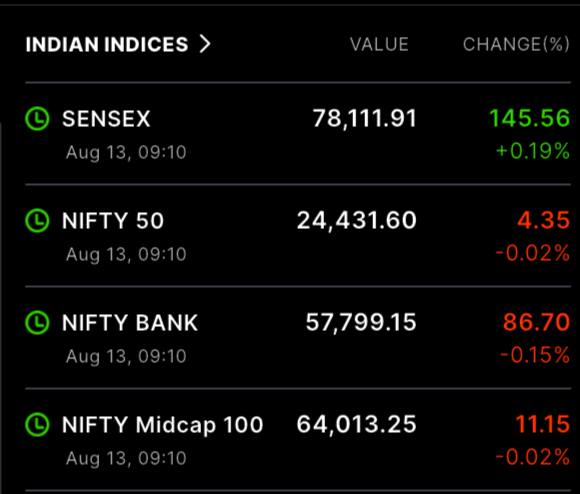
Task: Open the NIFTY BANK index name
Action: point(130,322)
